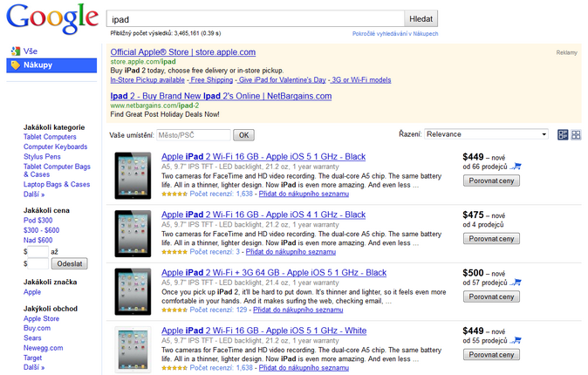The width and height of the screenshot is (588, 375).
Task: Open iPad 2 16 GB iOS 5 Black thumbnail
Action: point(133,175)
